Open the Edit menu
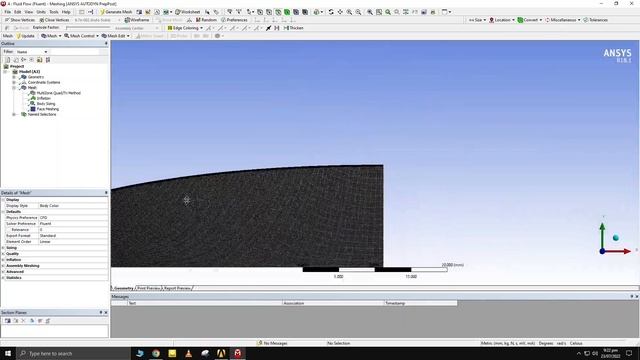Screen dimensions: 640x360 pyautogui.click(x=18, y=12)
